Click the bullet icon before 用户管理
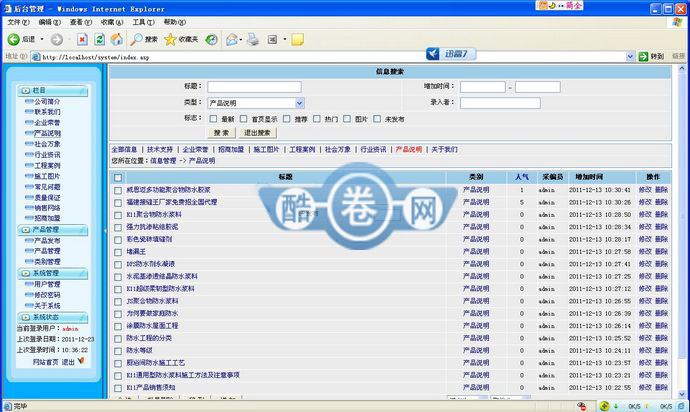This screenshot has height=412, width=690. point(29,284)
